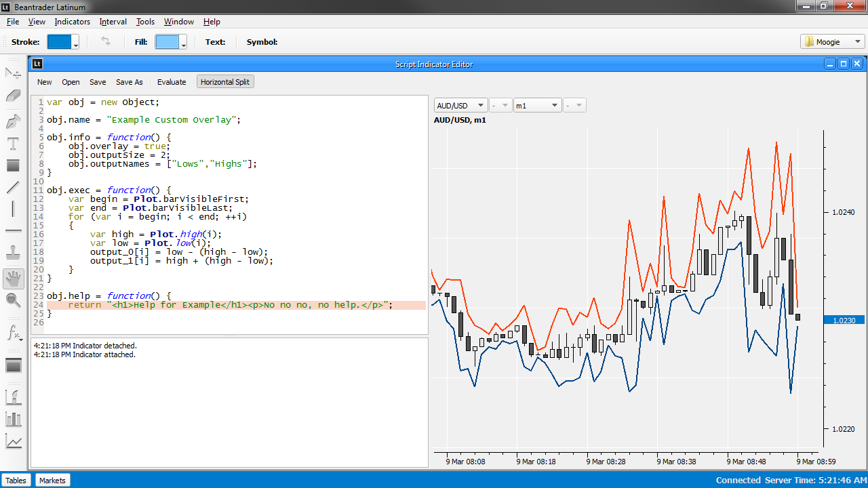Click the dark panel icon in sidebar
This screenshot has height=488, width=868.
tap(13, 365)
